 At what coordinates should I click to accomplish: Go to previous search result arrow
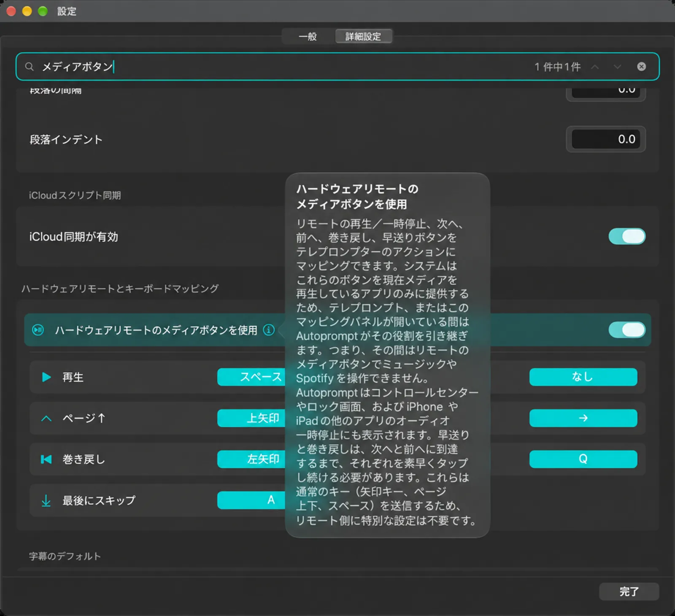pyautogui.click(x=595, y=67)
